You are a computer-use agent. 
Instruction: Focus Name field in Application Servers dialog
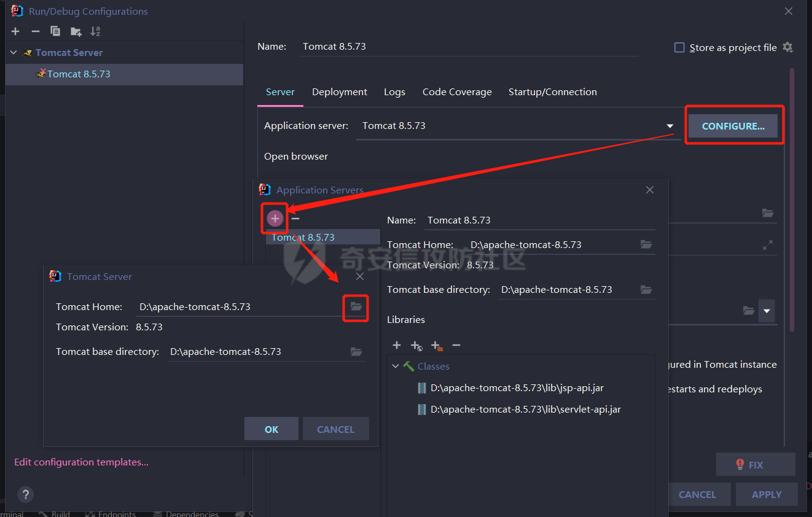540,220
